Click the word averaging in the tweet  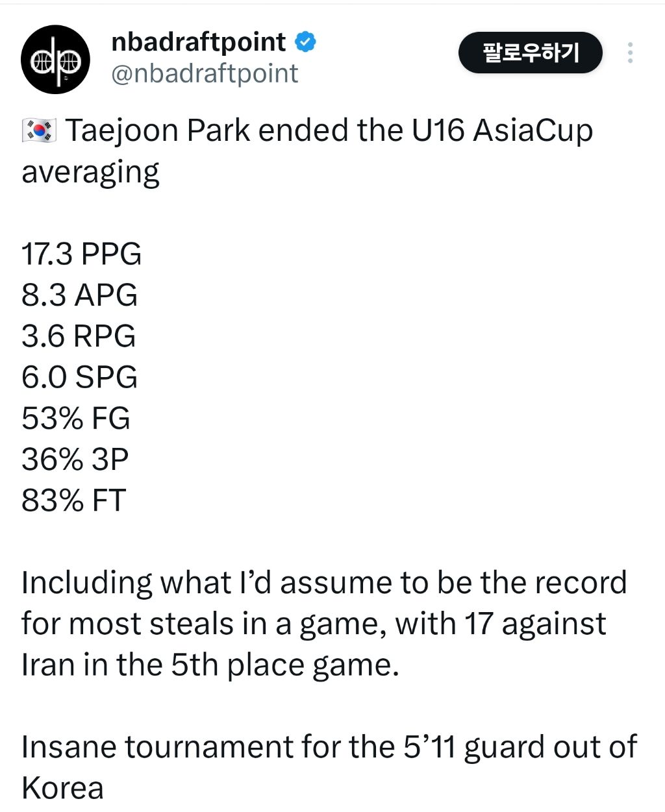tap(90, 173)
